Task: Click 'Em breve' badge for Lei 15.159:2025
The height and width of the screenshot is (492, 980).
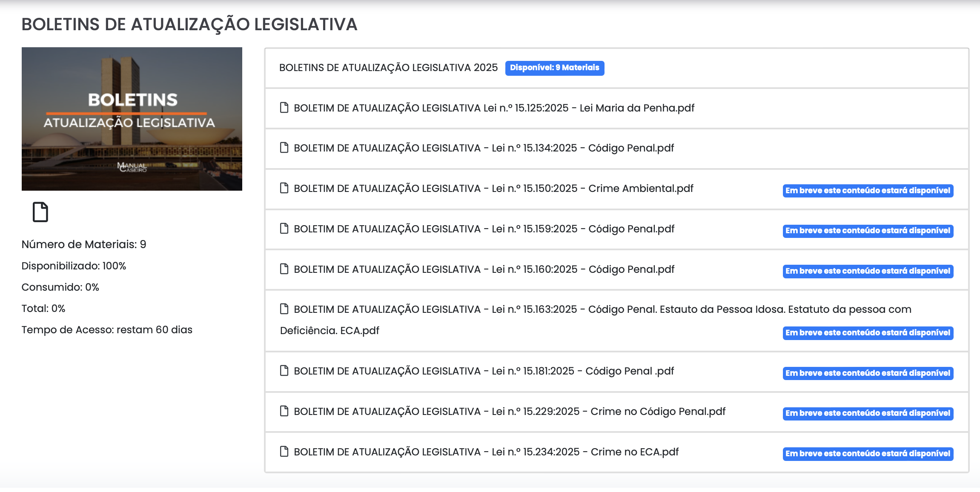Action: click(868, 231)
